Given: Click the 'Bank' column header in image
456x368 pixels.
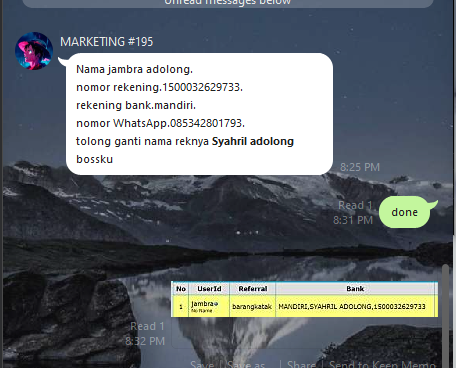Looking at the screenshot, I should tap(355, 289).
